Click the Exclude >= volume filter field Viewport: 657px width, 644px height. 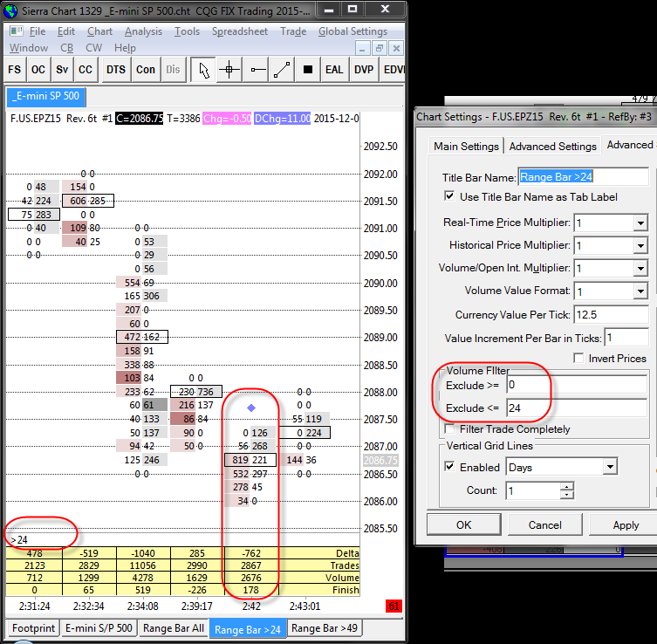577,385
